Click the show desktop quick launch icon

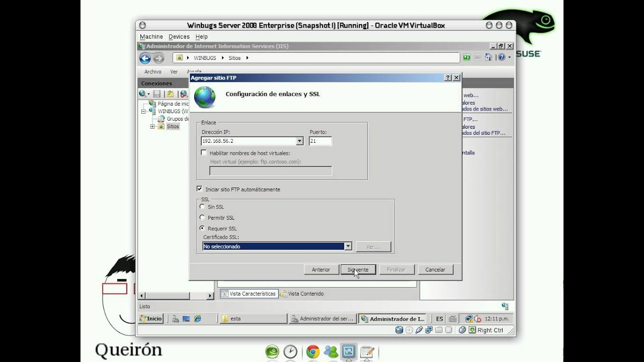click(186, 318)
